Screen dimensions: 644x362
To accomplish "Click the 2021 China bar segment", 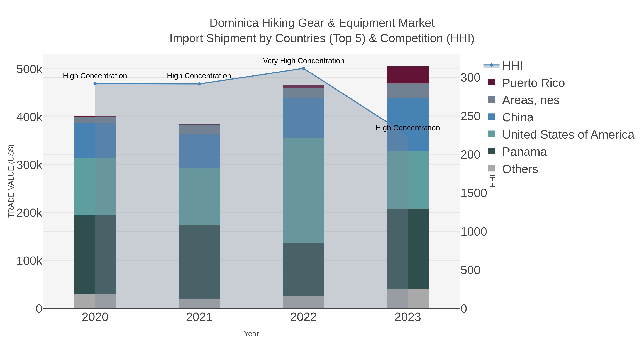I will (199, 151).
